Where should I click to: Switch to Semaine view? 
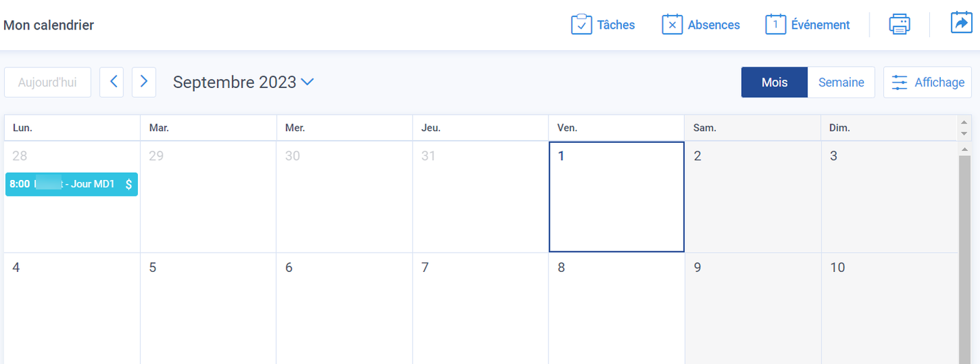coord(841,82)
